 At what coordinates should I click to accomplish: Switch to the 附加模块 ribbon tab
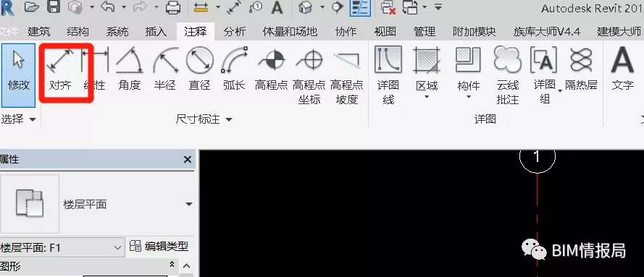pyautogui.click(x=474, y=32)
